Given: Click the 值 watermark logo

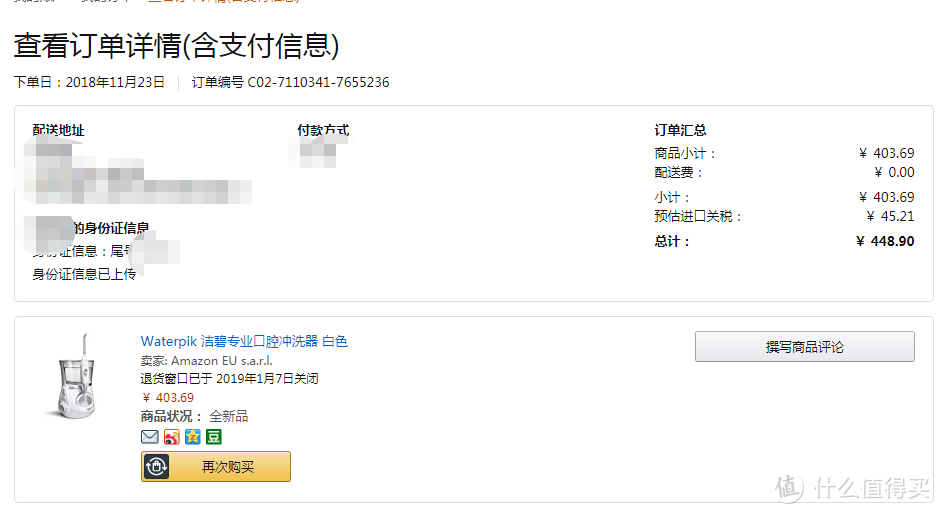Looking at the screenshot, I should [x=790, y=488].
